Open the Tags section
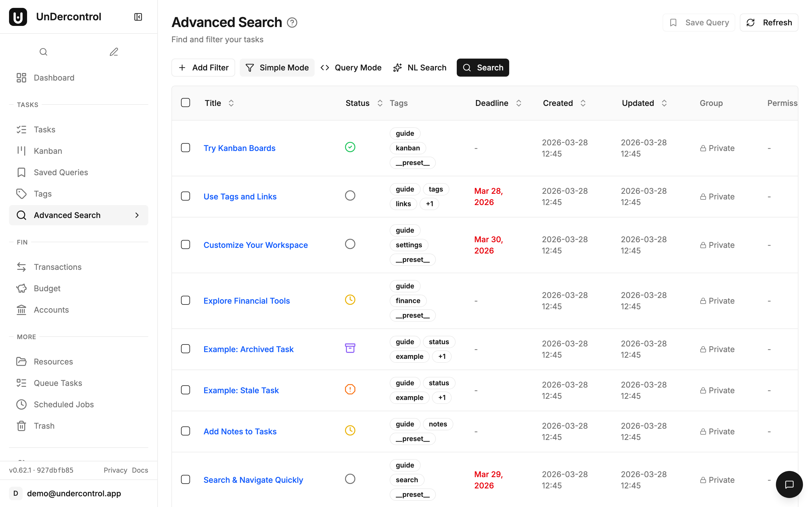The height and width of the screenshot is (507, 812). click(x=42, y=194)
